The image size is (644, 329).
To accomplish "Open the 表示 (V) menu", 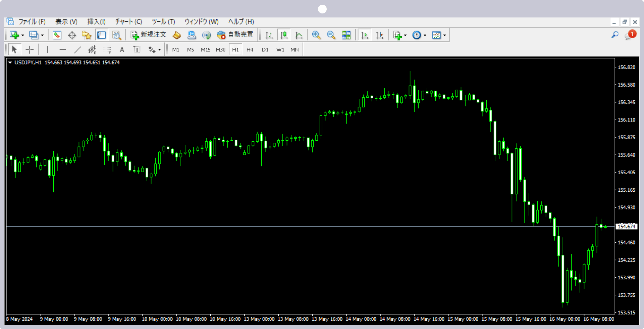I will coord(66,22).
